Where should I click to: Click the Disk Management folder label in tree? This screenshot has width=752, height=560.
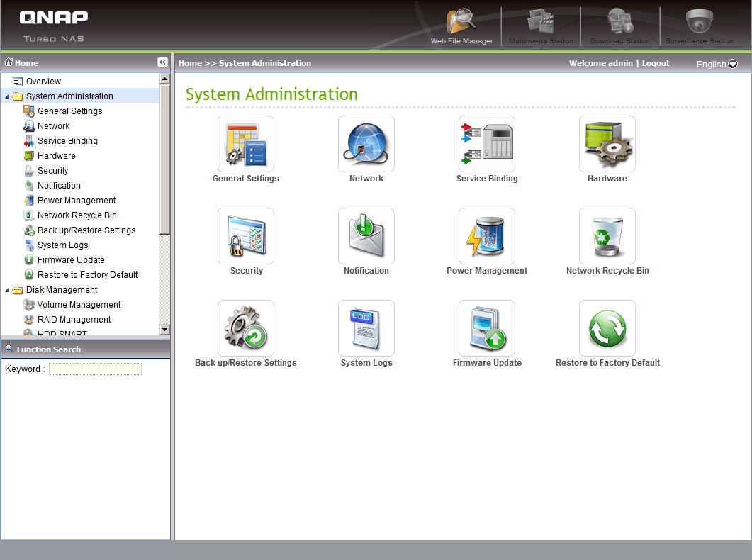point(62,290)
